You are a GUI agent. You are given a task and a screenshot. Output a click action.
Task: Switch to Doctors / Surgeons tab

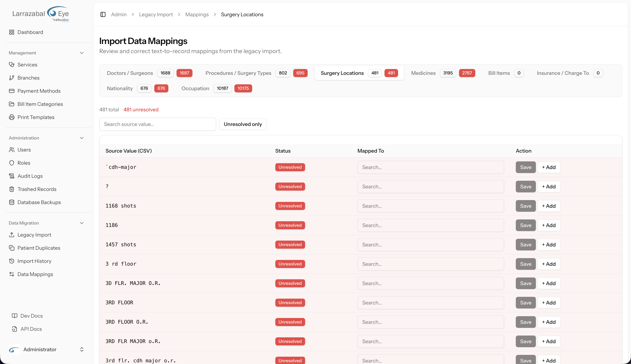coord(150,73)
